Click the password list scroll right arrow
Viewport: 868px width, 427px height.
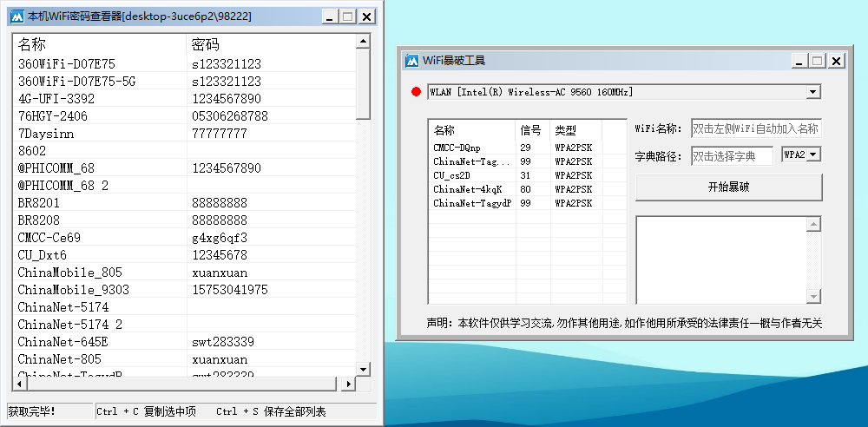(349, 384)
